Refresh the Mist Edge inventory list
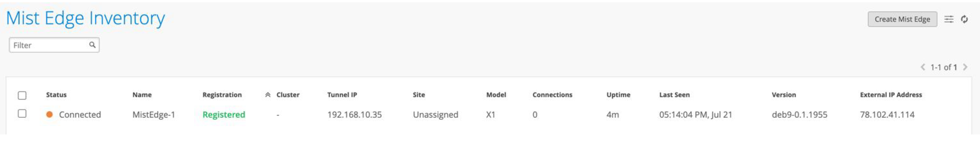980x147 pixels. pyautogui.click(x=964, y=19)
